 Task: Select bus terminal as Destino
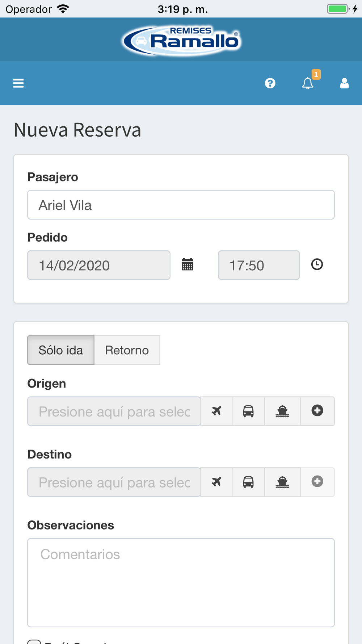coord(248,482)
